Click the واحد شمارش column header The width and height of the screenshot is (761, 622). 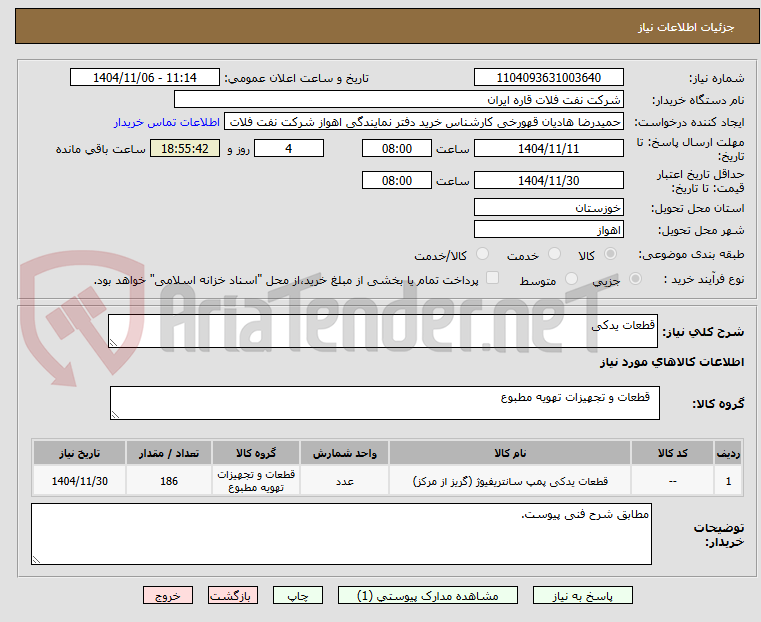click(x=345, y=453)
